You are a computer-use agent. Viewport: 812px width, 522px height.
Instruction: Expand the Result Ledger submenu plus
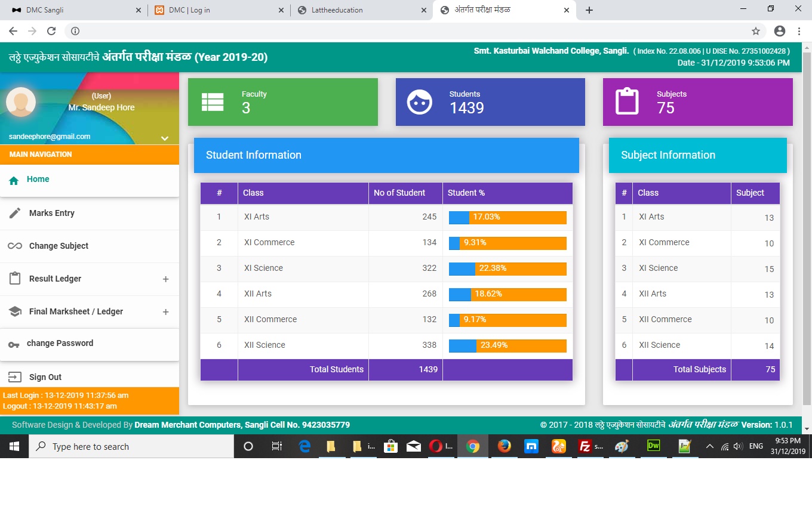165,279
